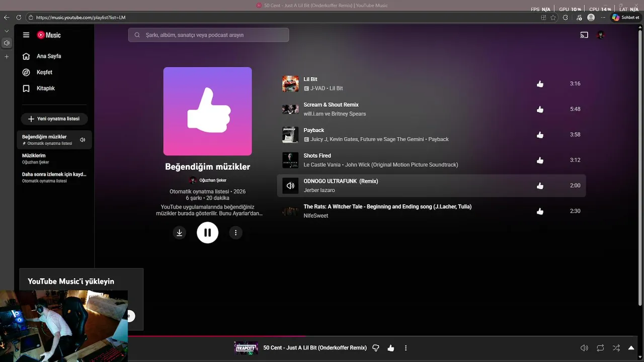The width and height of the screenshot is (644, 362).
Task: Create playlist with Yeni oynatma listesi
Action: 54,119
